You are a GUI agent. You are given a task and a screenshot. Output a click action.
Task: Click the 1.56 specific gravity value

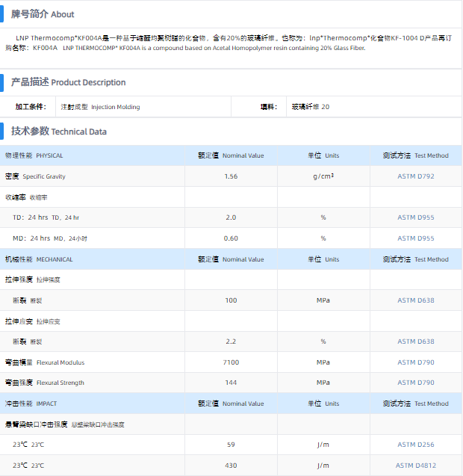tap(231, 176)
